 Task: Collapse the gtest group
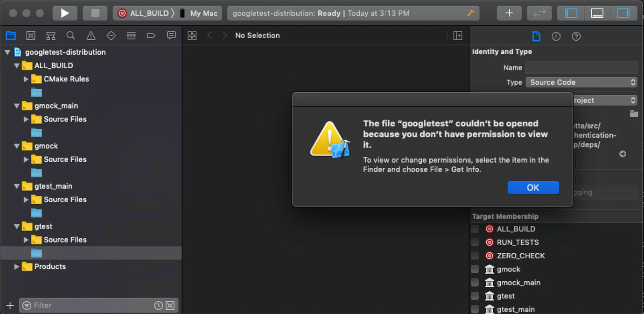(17, 227)
